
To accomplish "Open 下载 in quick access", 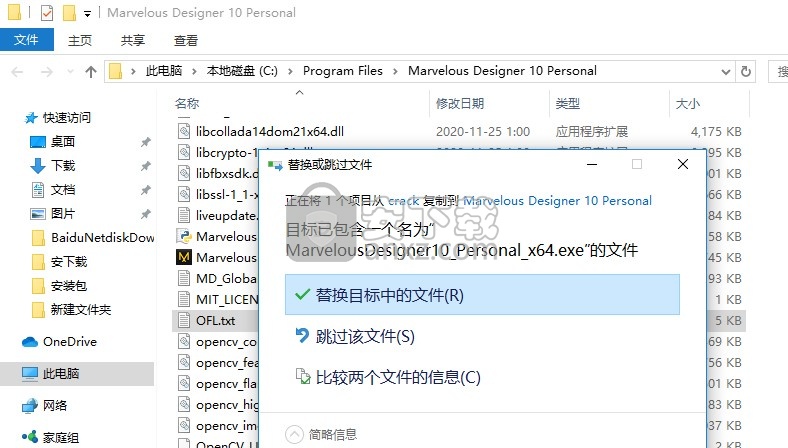I will [63, 165].
